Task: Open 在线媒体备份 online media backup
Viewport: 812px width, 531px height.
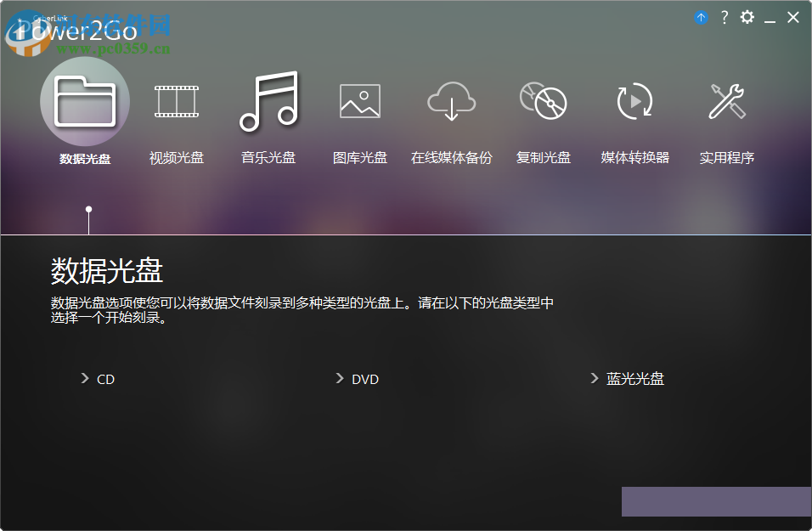Action: click(451, 100)
